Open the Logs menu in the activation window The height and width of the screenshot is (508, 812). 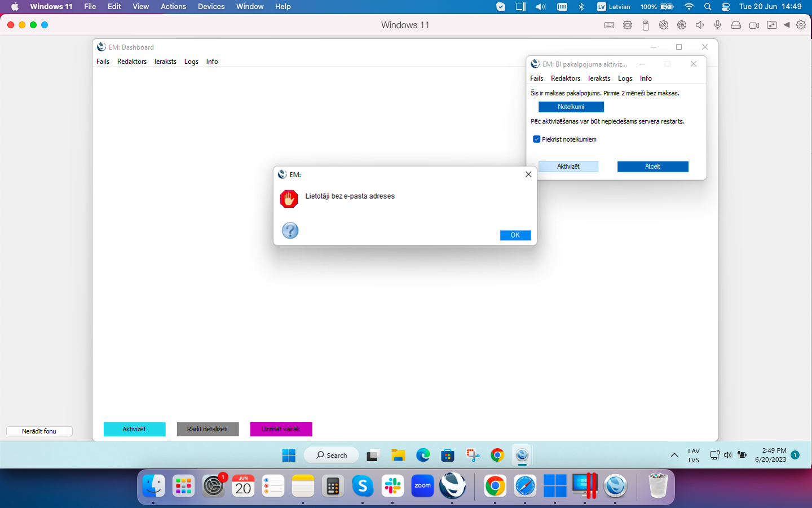625,78
